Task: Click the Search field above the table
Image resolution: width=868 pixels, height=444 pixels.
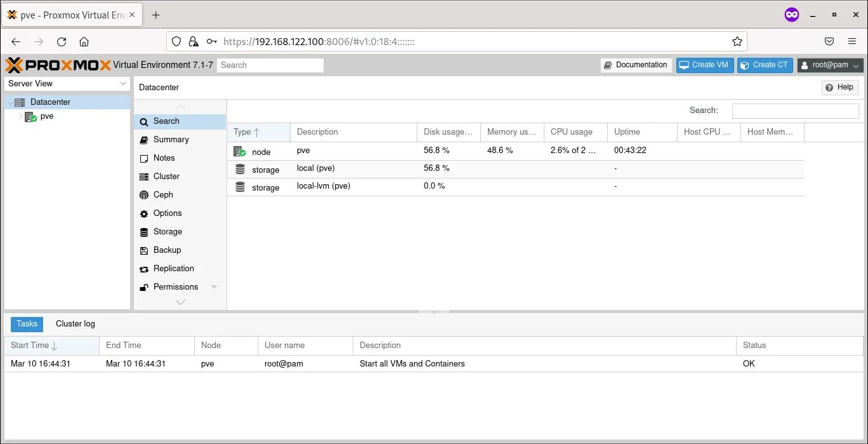Action: click(795, 111)
